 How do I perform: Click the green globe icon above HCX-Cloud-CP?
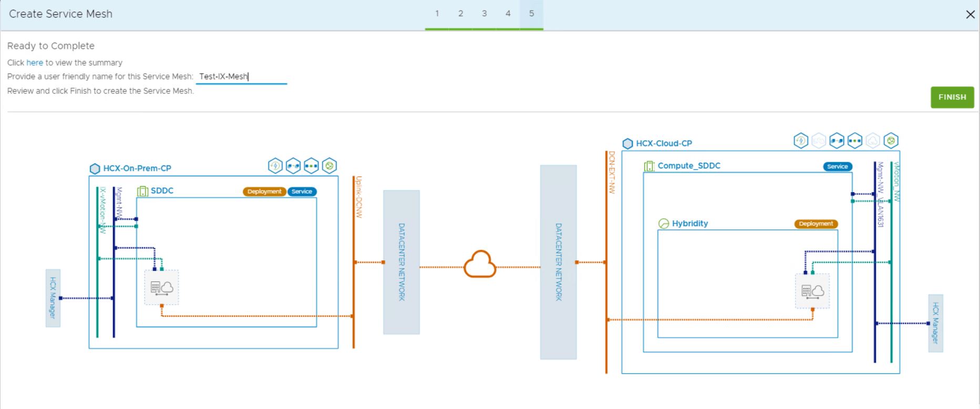[891, 141]
